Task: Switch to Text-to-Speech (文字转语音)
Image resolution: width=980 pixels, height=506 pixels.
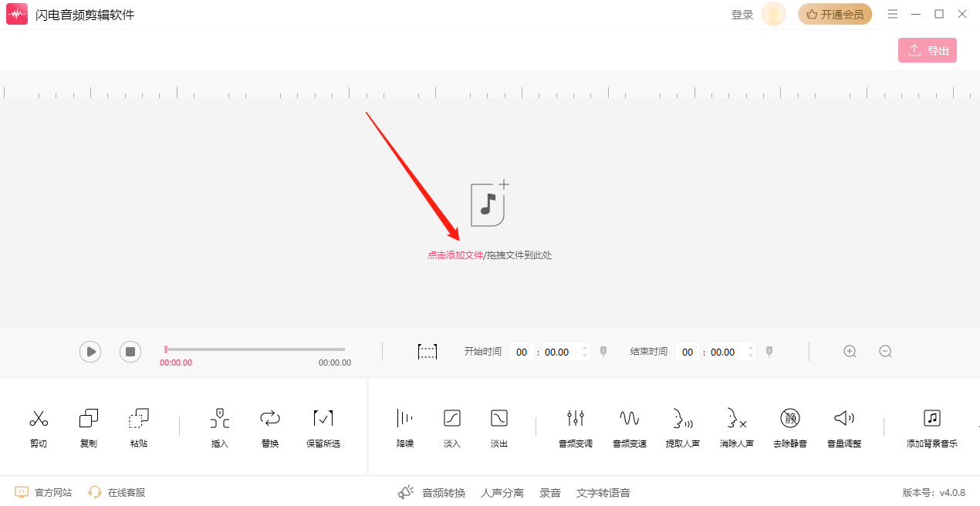Action: click(x=603, y=493)
